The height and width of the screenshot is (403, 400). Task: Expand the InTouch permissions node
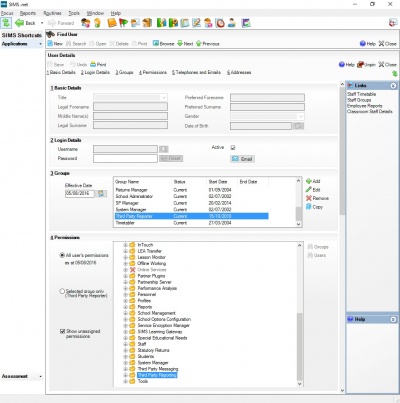pyautogui.click(x=125, y=245)
